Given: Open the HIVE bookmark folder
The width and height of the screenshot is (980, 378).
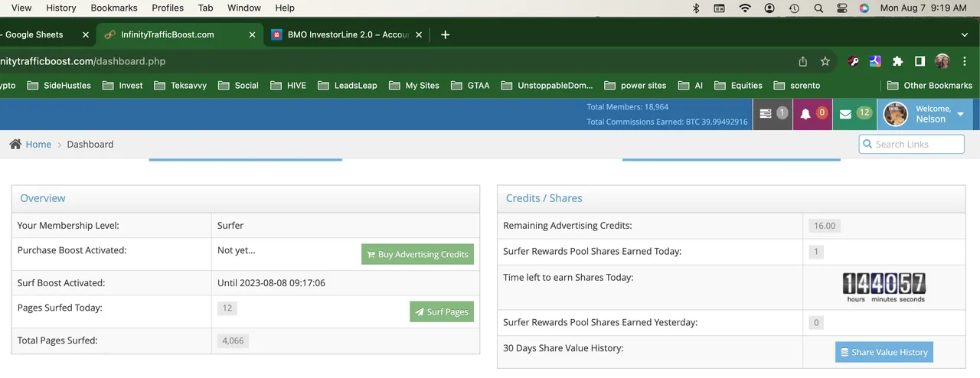Looking at the screenshot, I should (x=288, y=85).
